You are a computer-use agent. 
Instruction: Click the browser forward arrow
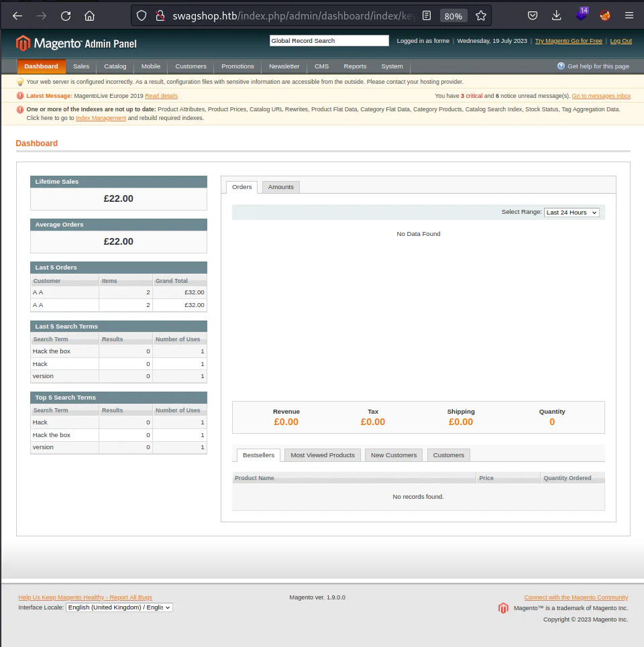[42, 15]
